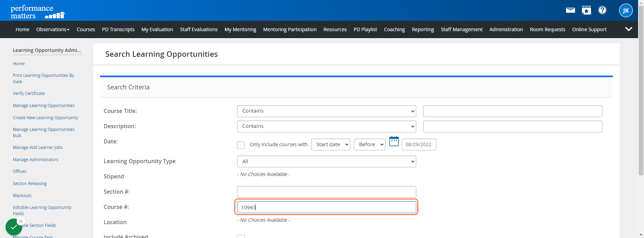Open the Blackouts sidebar link
Screen dimensions: 644x238
point(22,196)
